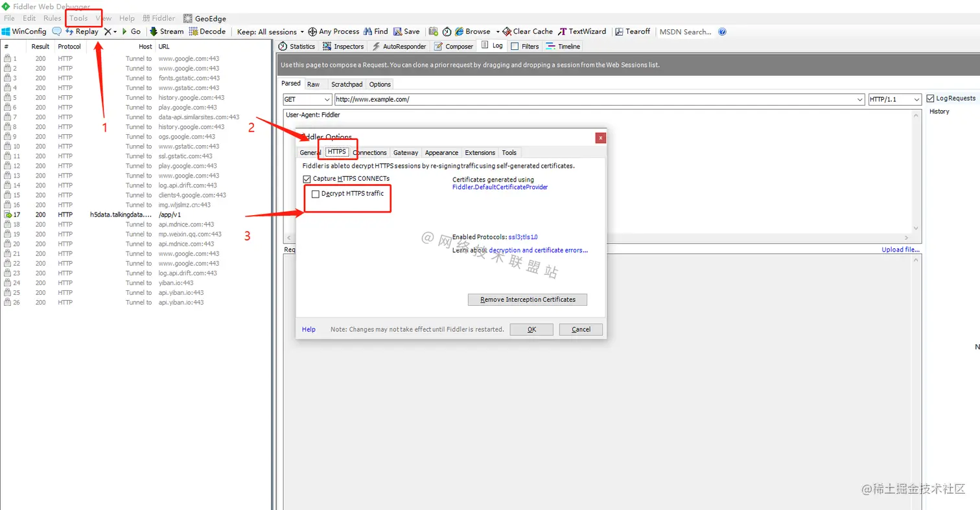
Task: Uncheck Capture HTTPS CONNECTs
Action: point(307,178)
